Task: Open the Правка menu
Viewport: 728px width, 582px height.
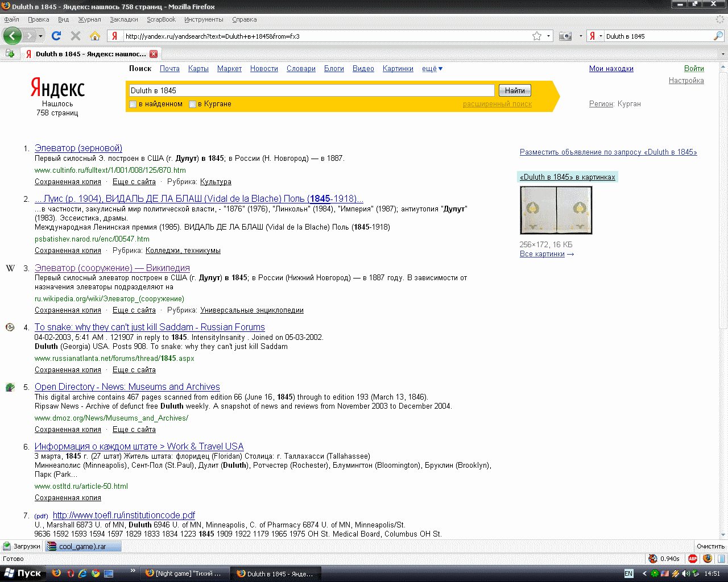Action: (x=38, y=19)
